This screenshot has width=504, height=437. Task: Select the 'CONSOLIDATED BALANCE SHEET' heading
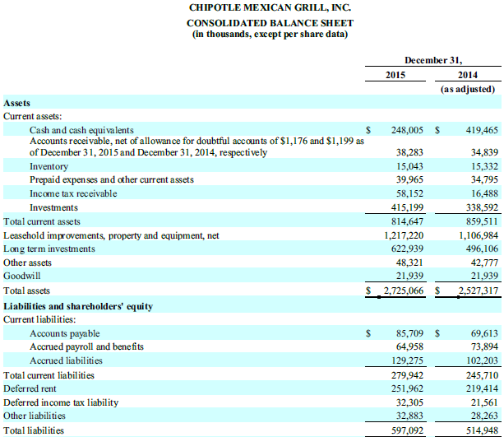(270, 23)
